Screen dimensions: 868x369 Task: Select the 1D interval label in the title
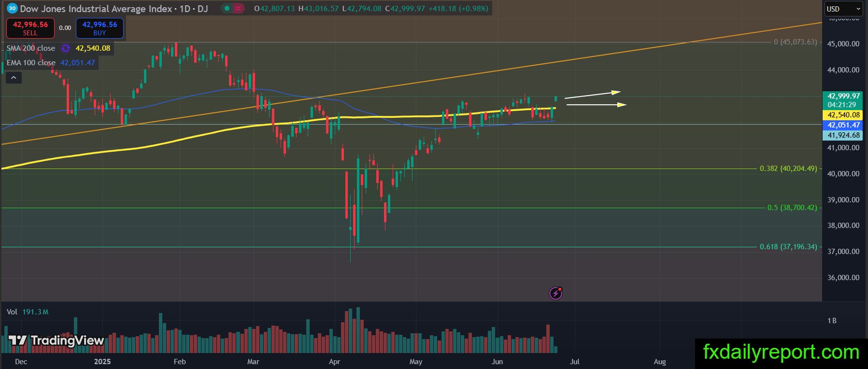(x=185, y=8)
